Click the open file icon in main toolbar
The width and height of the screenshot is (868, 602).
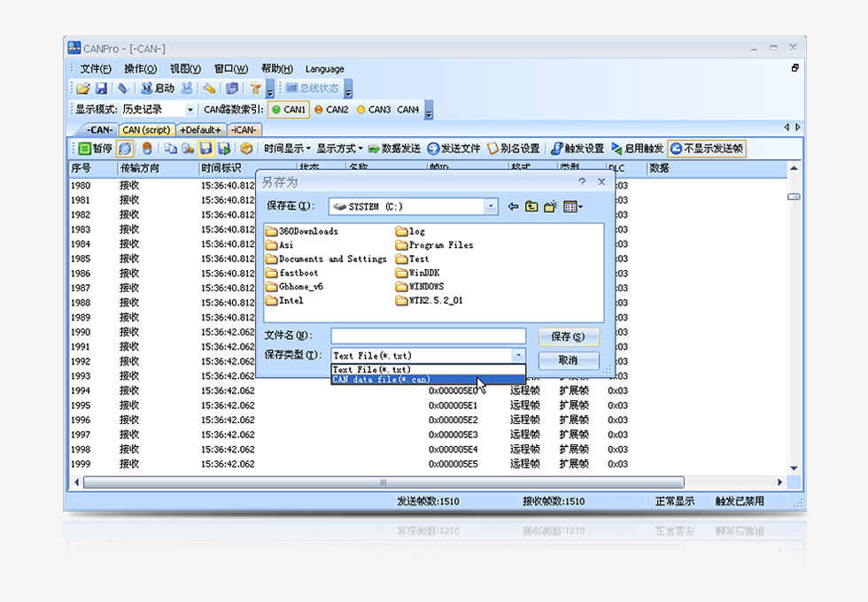pyautogui.click(x=82, y=89)
